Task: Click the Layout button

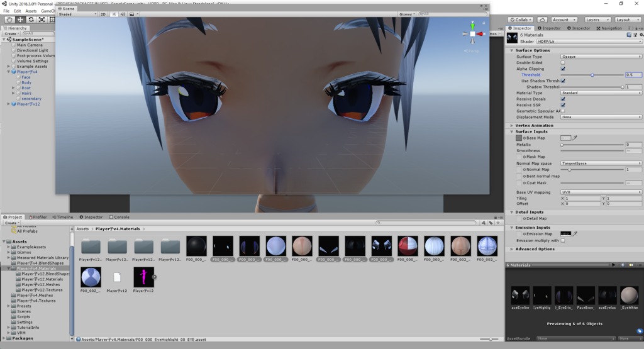Action: tap(627, 19)
